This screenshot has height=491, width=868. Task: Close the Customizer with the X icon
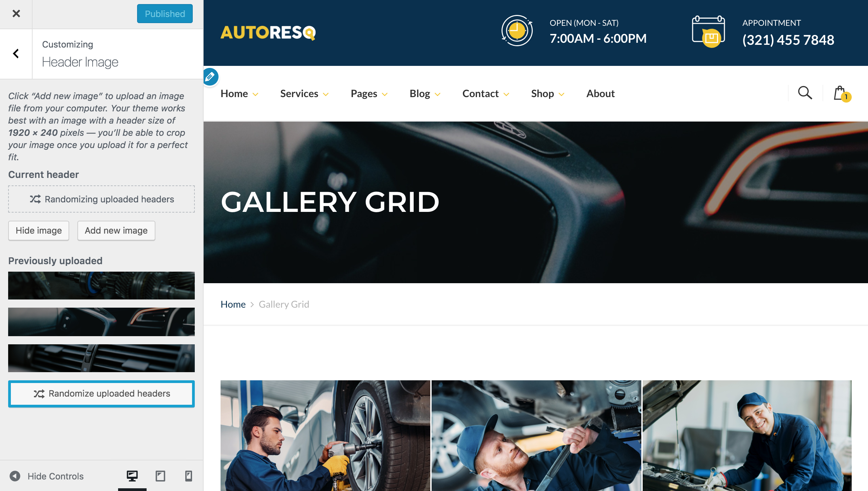point(16,14)
